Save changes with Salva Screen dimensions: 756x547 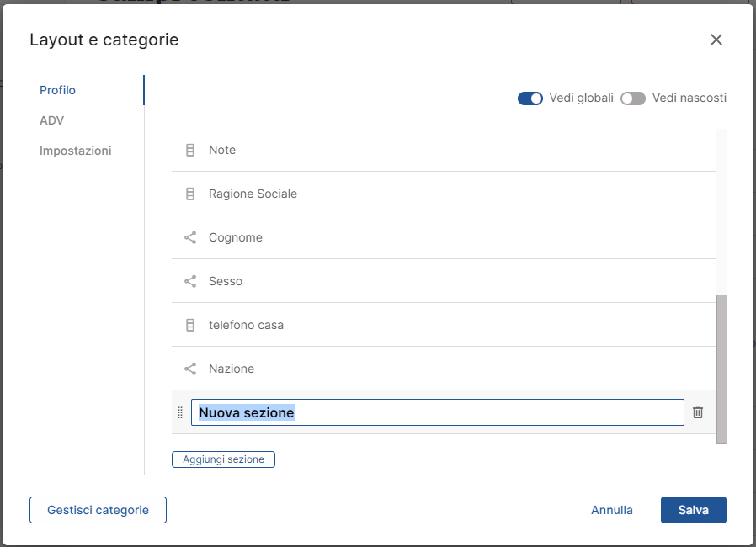pos(694,510)
